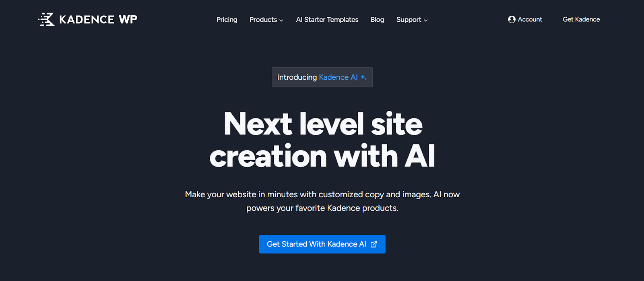Select the person silhouette icon in the header

[x=511, y=19]
